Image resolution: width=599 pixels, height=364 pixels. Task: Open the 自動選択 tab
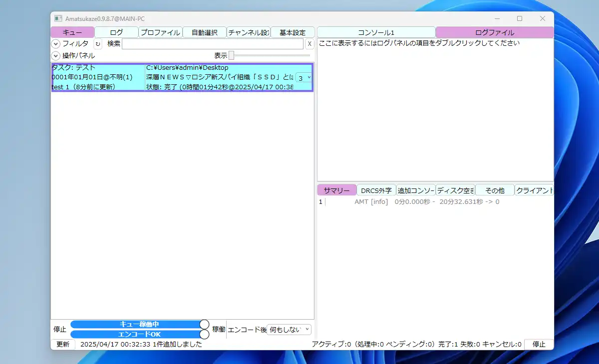205,32
